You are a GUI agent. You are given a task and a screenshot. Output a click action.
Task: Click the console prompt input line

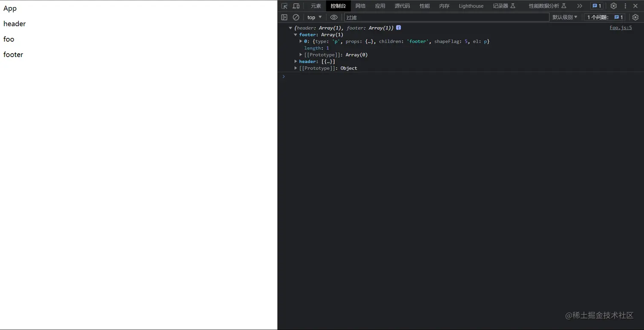tap(463, 77)
